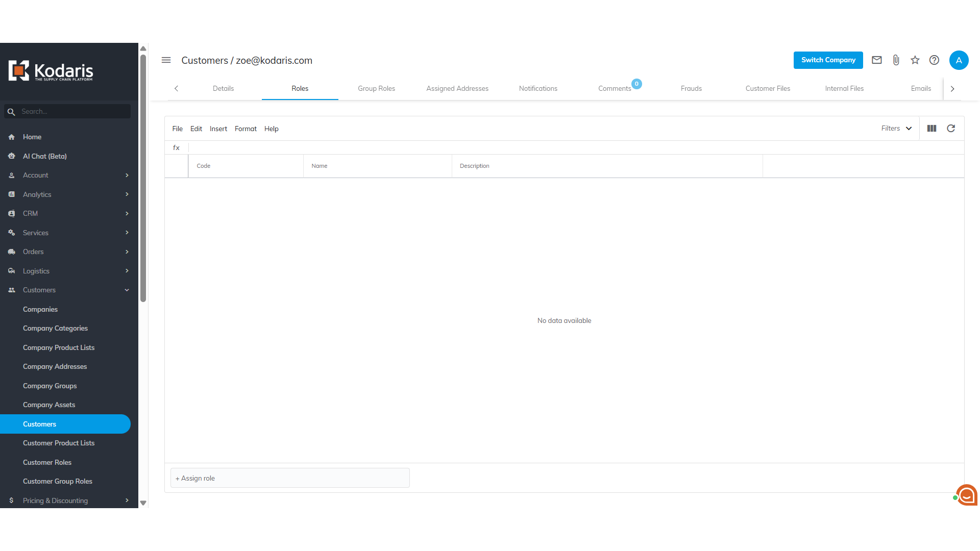Click the Switch Company button
The height and width of the screenshot is (551, 980).
tap(828, 60)
